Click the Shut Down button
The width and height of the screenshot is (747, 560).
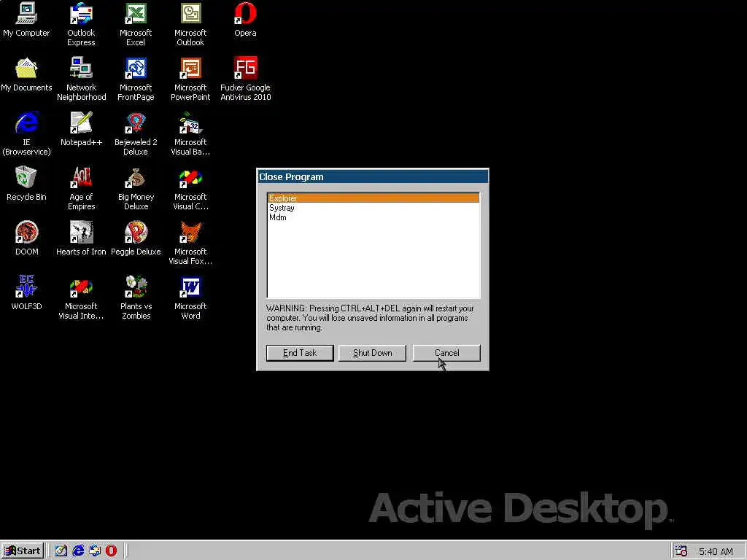(x=372, y=353)
